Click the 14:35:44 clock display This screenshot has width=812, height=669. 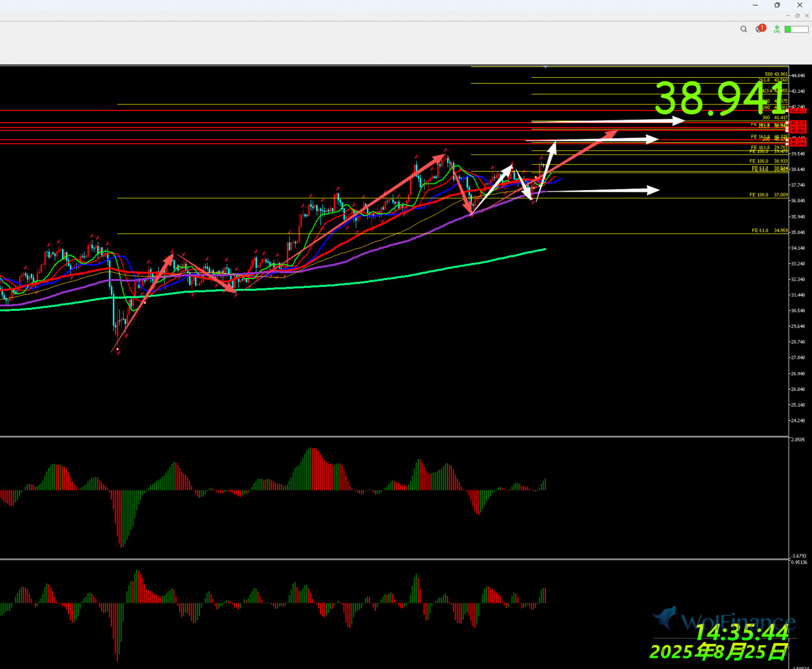pyautogui.click(x=741, y=633)
